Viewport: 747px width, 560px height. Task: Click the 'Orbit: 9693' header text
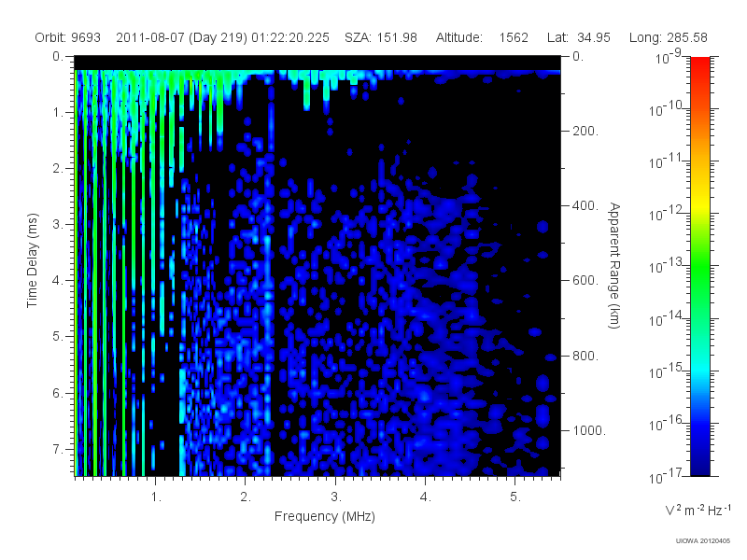(67, 37)
